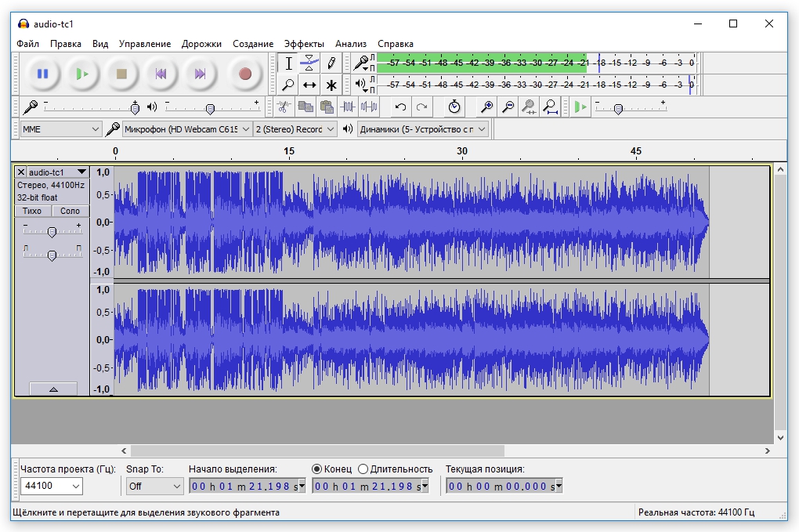Select the Draw pencil tool

point(331,63)
